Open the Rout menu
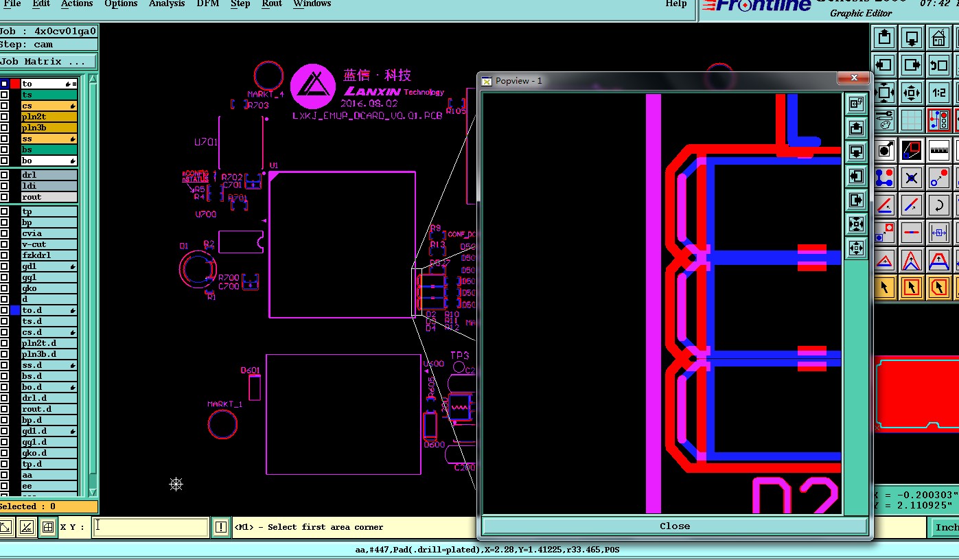 pyautogui.click(x=272, y=4)
